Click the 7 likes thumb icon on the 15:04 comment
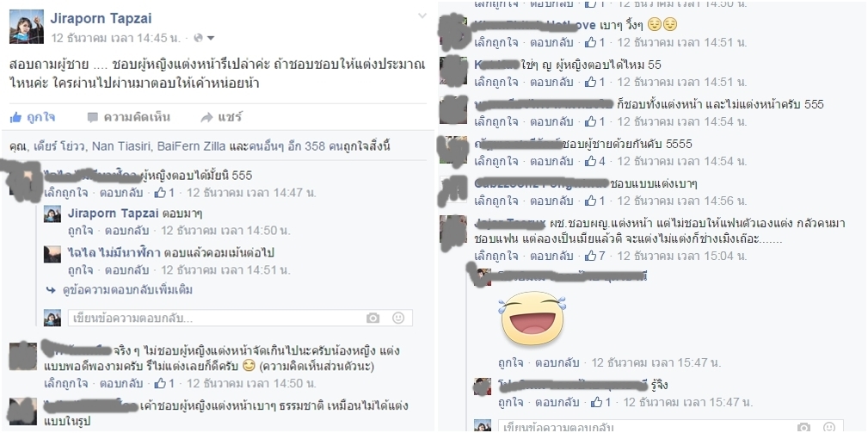This screenshot has height=433, width=868. pos(591,256)
